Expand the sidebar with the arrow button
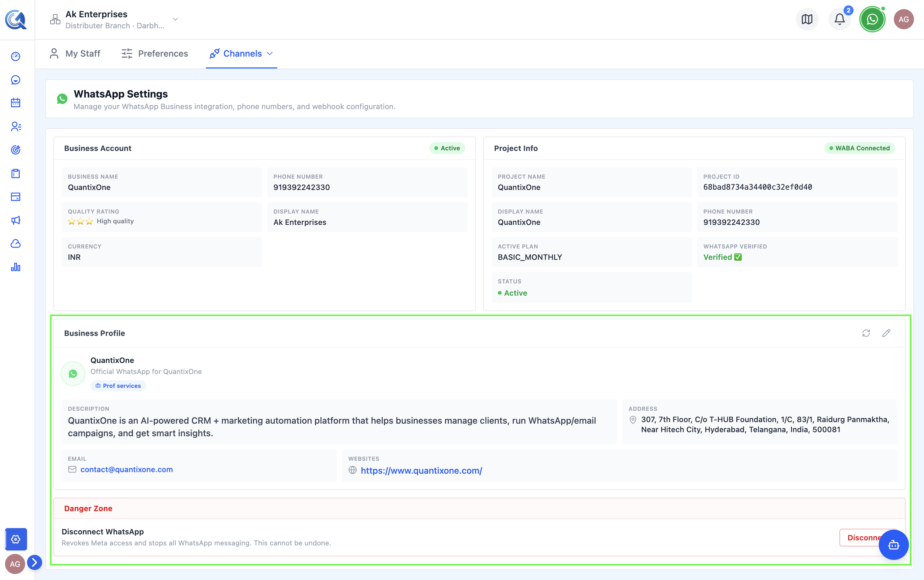The height and width of the screenshot is (580, 924). point(35,562)
